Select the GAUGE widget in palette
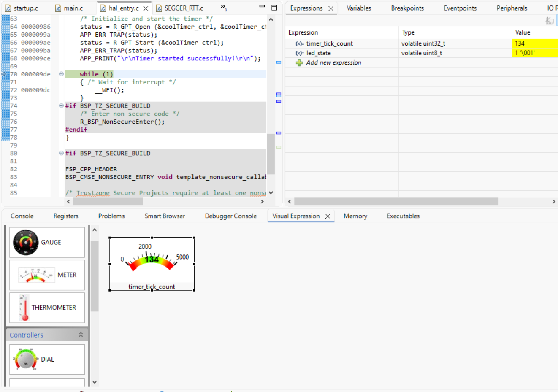The image size is (558, 392). point(47,242)
